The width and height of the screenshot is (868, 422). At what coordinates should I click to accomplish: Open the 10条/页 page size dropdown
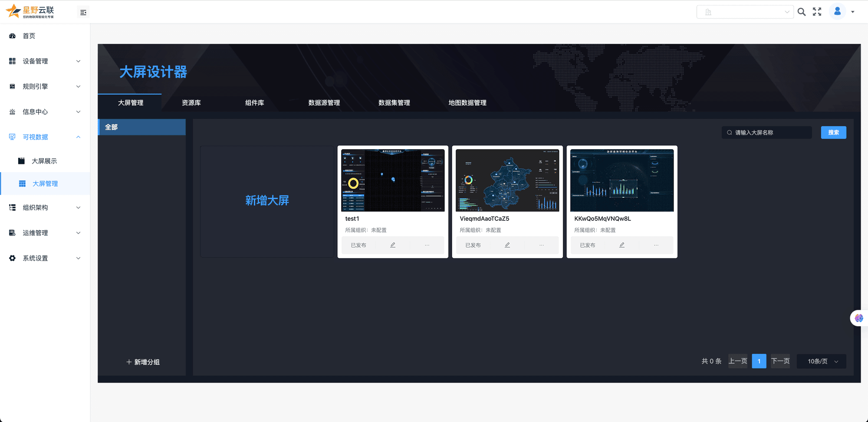822,361
